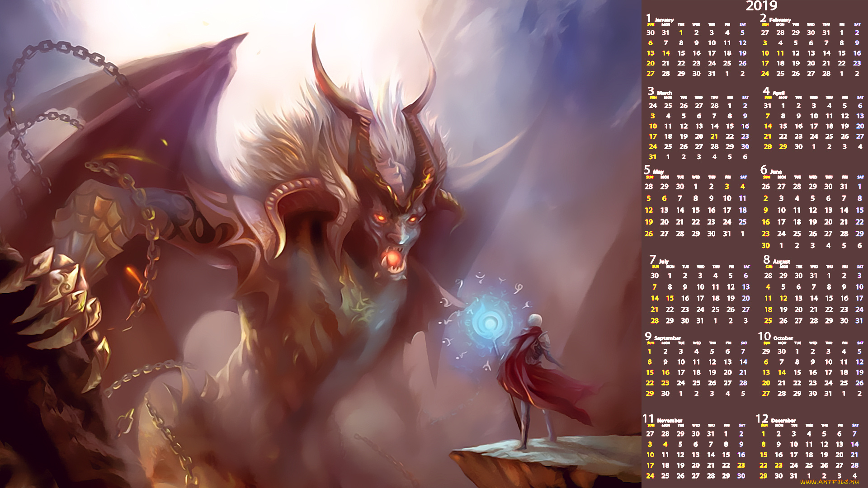Image resolution: width=868 pixels, height=488 pixels.
Task: Select date 15 in the July calendar
Action: point(670,298)
